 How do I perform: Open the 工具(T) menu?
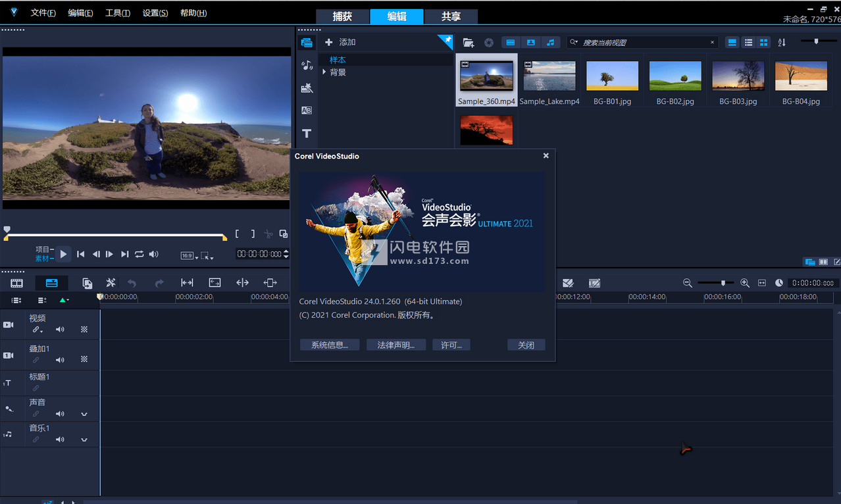(x=118, y=13)
